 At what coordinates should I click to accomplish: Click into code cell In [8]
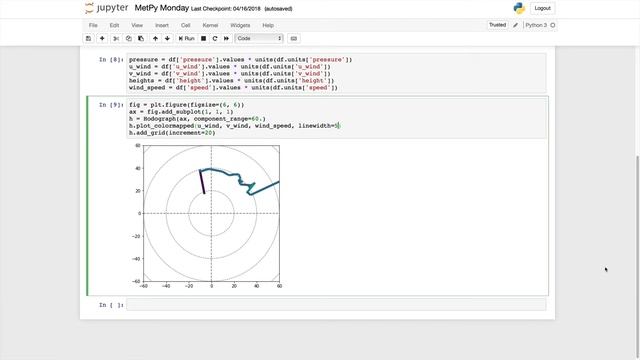[x=336, y=73]
